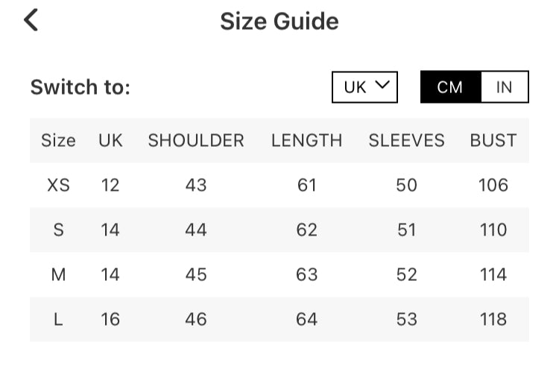
Task: Click the SLEEVES column header
Action: coord(406,140)
